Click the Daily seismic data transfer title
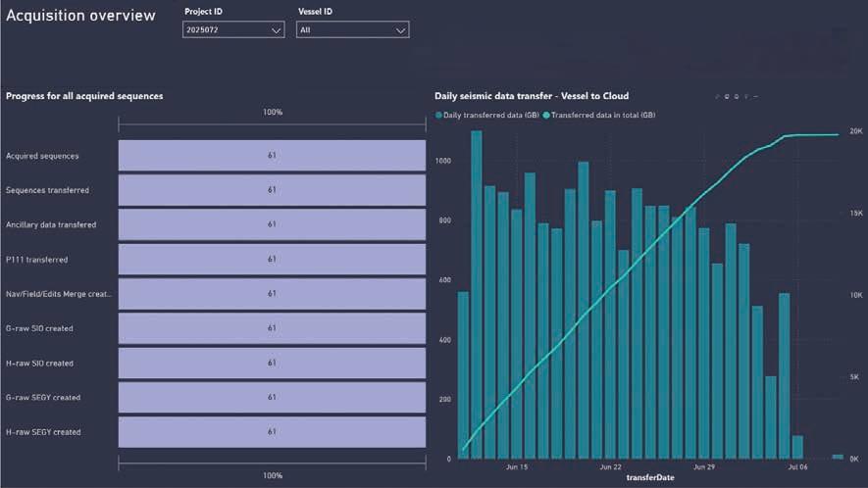 [x=532, y=96]
